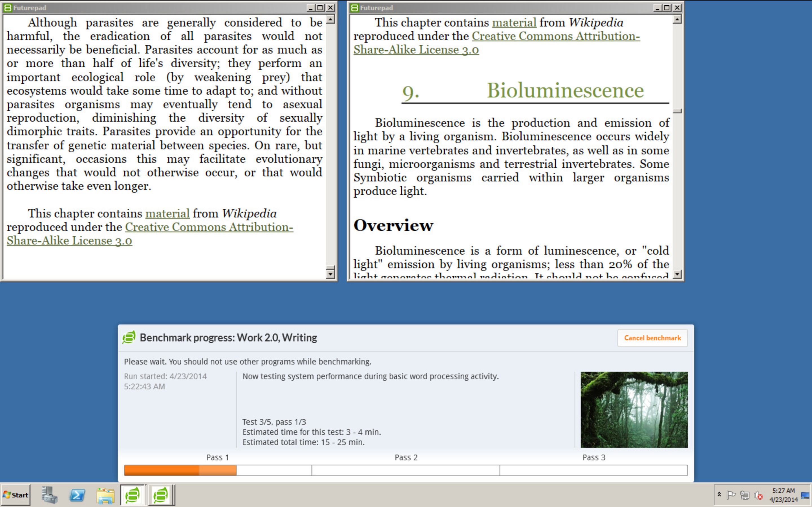Open the Start menu
This screenshot has height=507, width=812.
coord(16,495)
